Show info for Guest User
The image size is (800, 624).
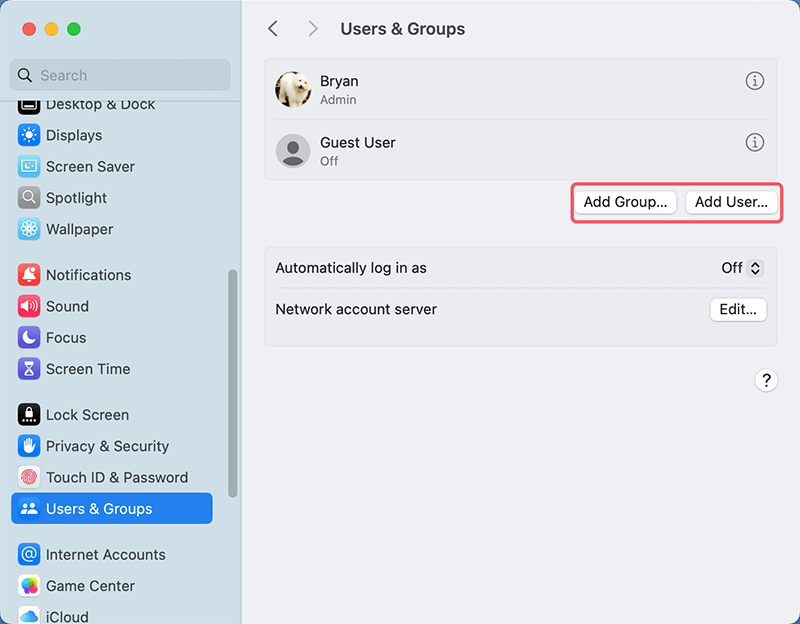click(x=755, y=142)
